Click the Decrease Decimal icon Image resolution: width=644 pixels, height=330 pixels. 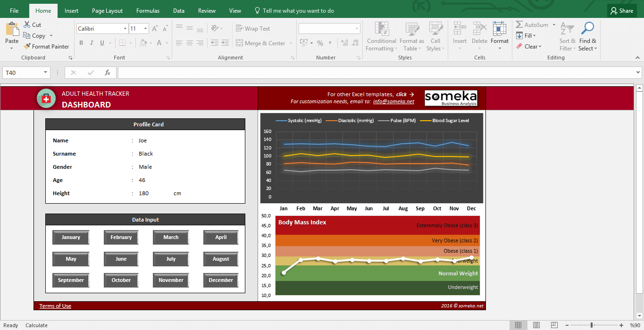point(355,43)
